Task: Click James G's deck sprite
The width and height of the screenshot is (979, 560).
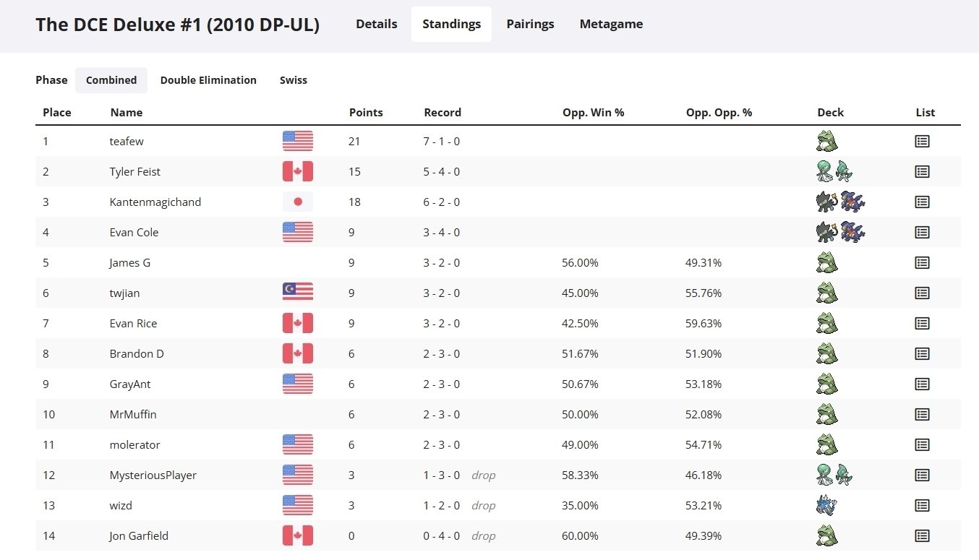Action: [x=826, y=263]
